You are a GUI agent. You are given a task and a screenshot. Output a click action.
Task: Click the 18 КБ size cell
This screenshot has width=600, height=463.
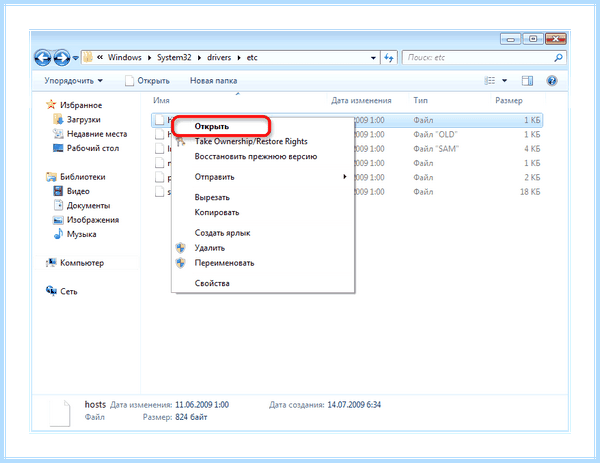pyautogui.click(x=530, y=192)
